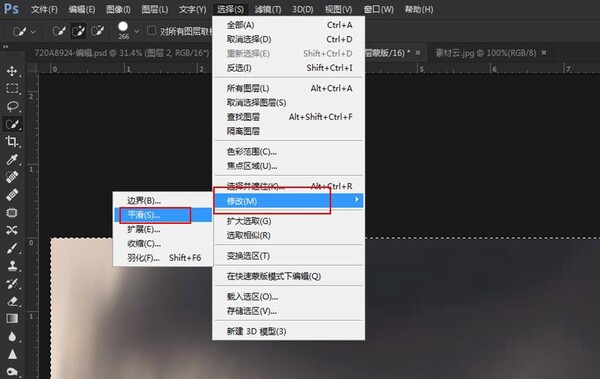Open the 文字(Y) menu
This screenshot has width=600, height=379.
[192, 9]
